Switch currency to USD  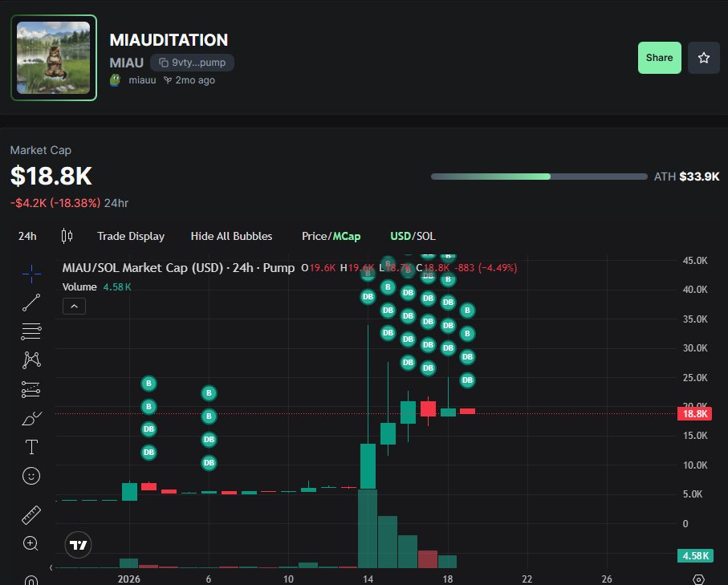[x=401, y=236]
